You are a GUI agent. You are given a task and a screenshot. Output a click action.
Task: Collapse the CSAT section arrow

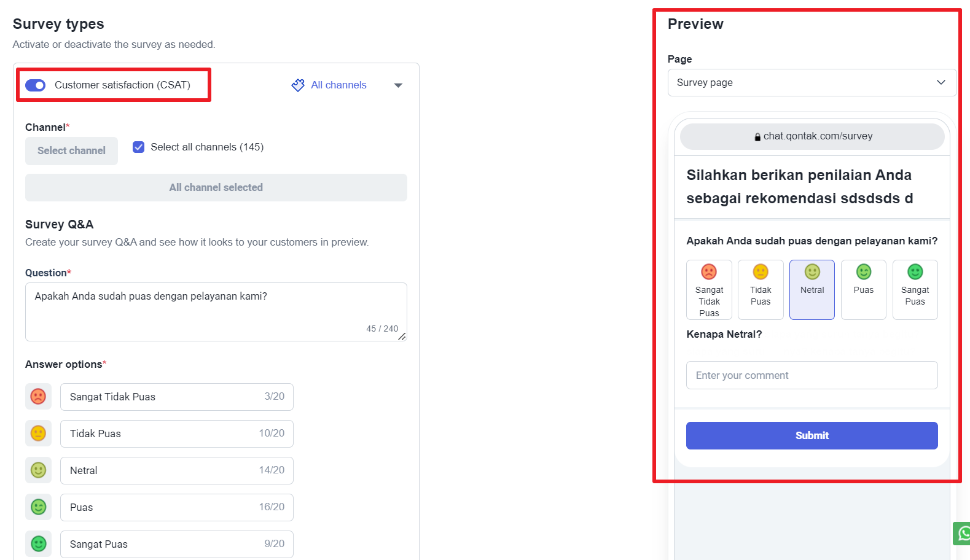398,85
